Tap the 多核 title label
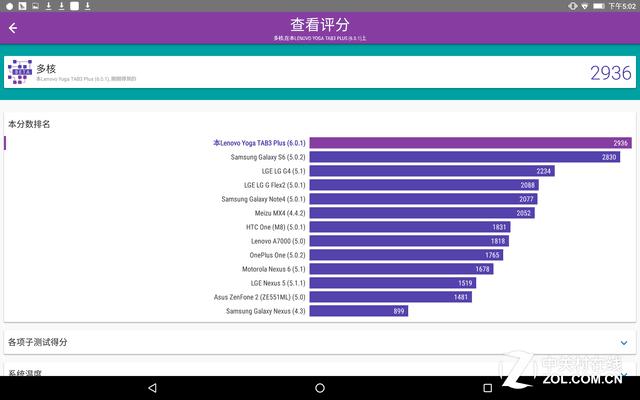This screenshot has height=400, width=640. pyautogui.click(x=46, y=68)
